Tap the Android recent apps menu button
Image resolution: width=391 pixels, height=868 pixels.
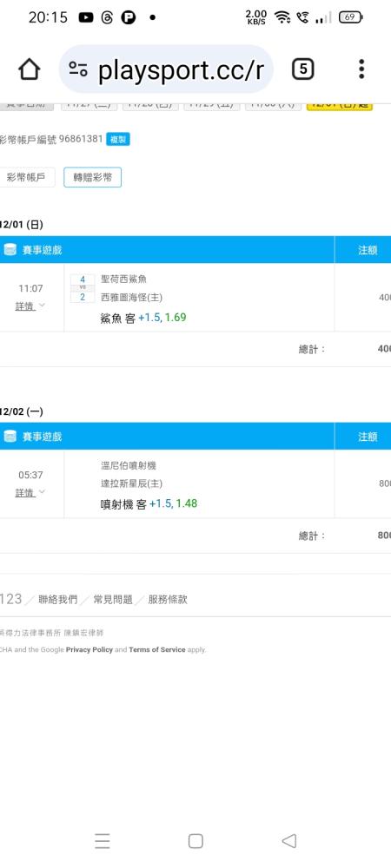point(102,841)
